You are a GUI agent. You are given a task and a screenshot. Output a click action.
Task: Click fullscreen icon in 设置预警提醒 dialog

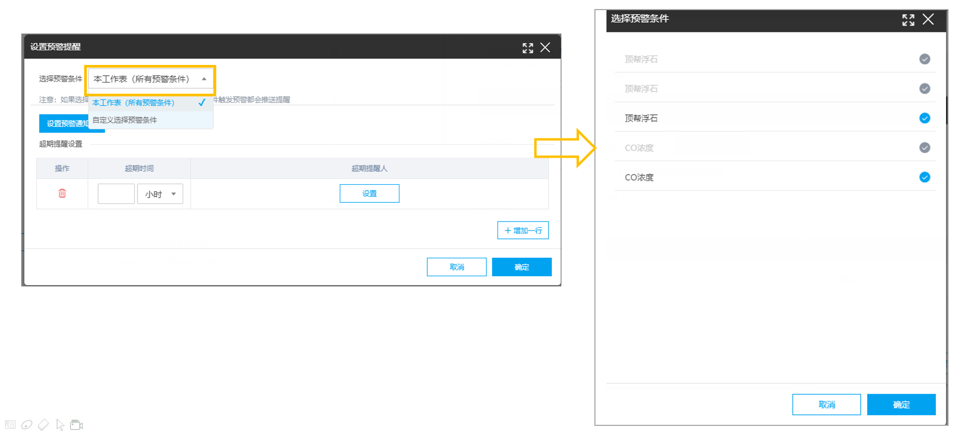(x=528, y=48)
